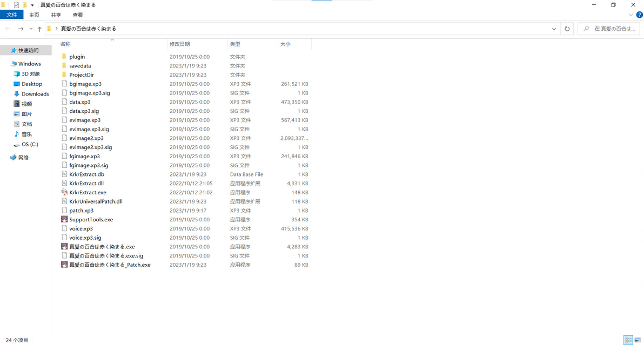Select Windows in the sidebar
The image size is (644, 345).
26,64
